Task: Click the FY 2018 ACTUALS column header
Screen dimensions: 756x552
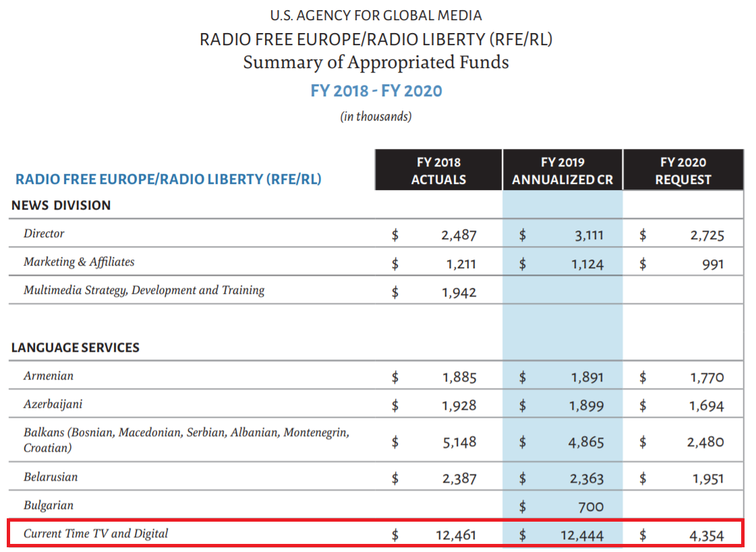Action: coord(438,171)
